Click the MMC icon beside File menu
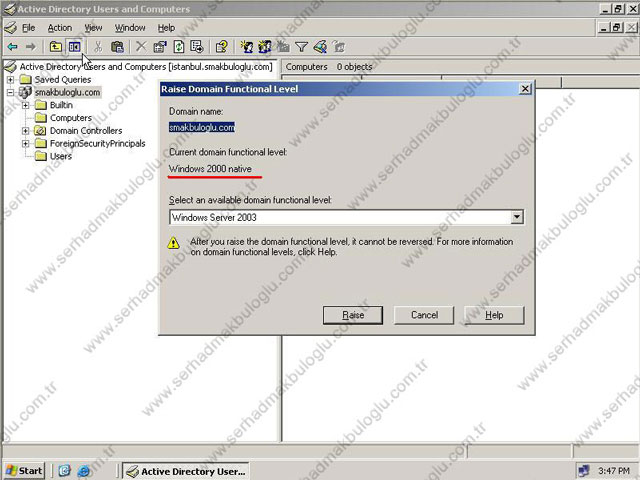 click(11, 28)
